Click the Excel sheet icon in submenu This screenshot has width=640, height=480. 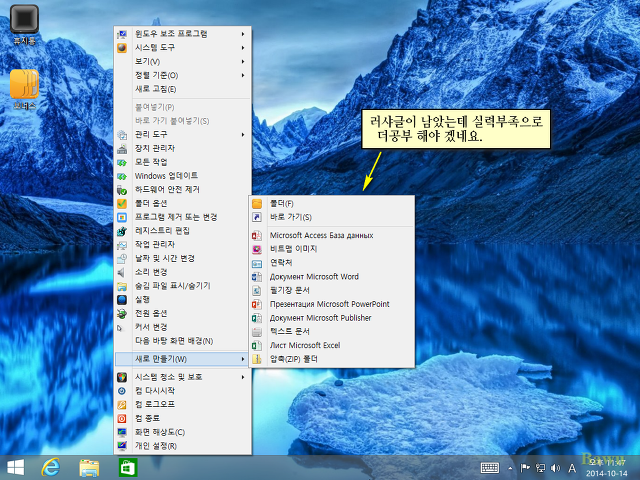click(257, 345)
